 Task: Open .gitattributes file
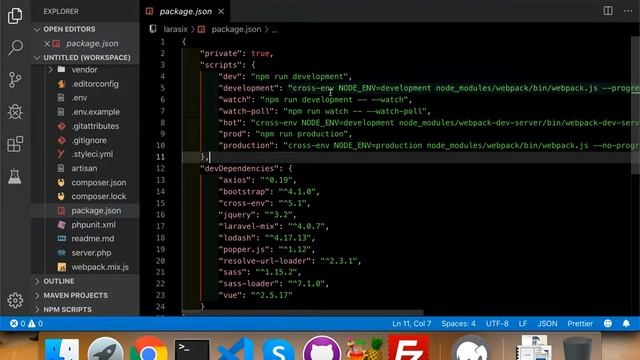click(x=95, y=126)
